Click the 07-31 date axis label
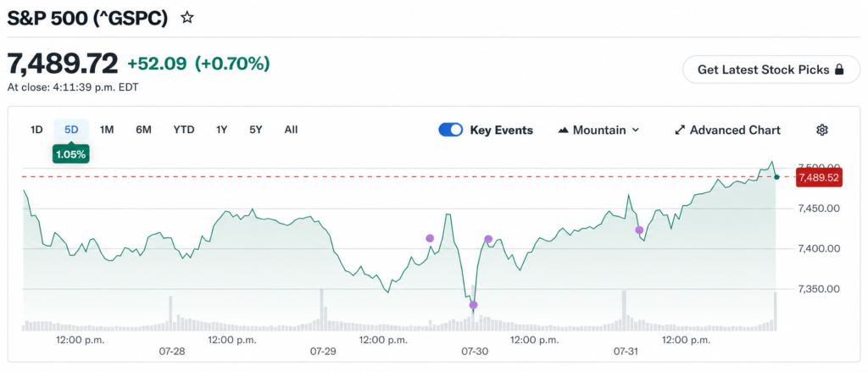This screenshot has height=372, width=868. click(626, 352)
